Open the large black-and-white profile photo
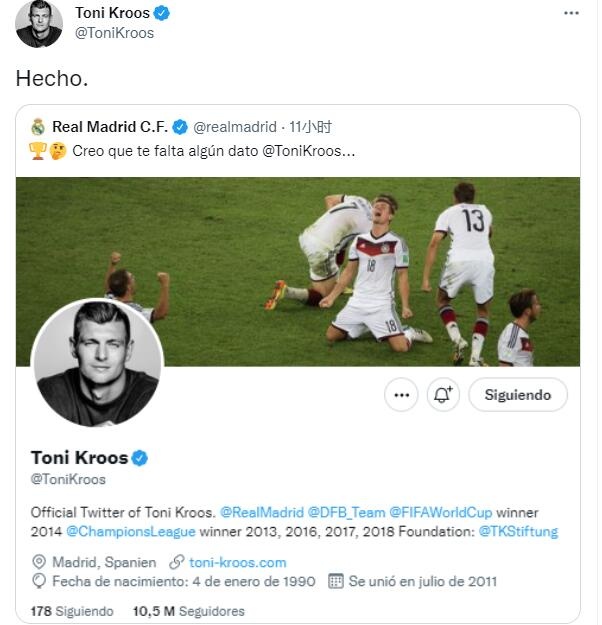The height and width of the screenshot is (625, 602). [x=97, y=364]
